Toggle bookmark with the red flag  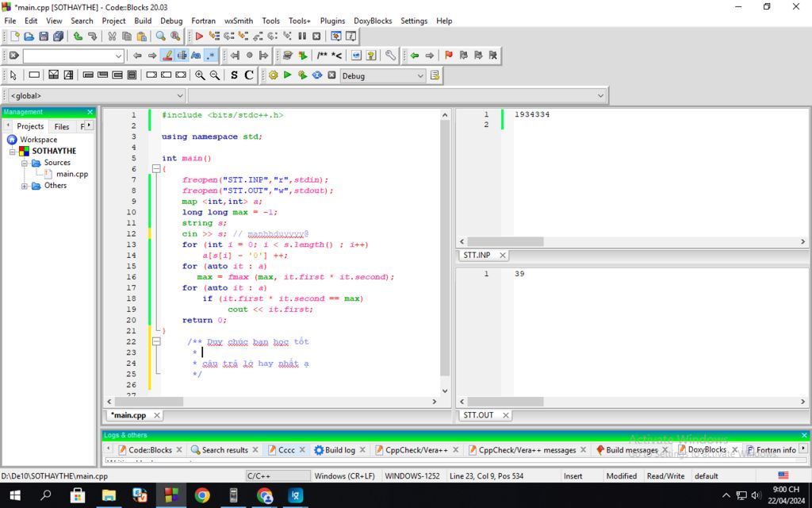coord(449,56)
